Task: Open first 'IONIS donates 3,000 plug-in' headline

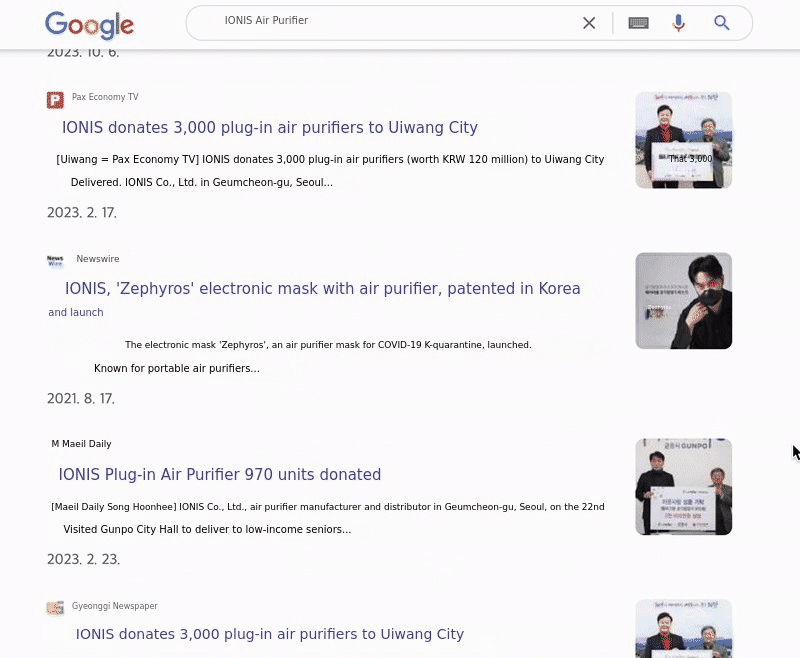Action: (270, 128)
